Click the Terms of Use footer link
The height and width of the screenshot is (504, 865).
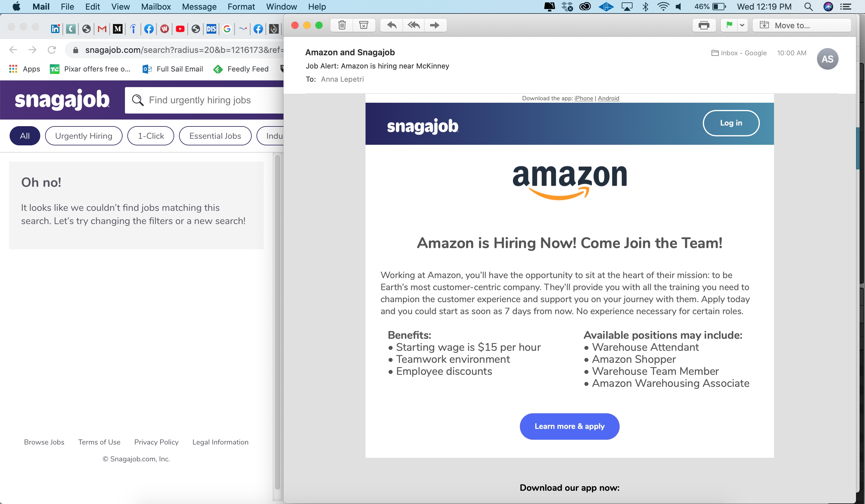click(x=99, y=442)
